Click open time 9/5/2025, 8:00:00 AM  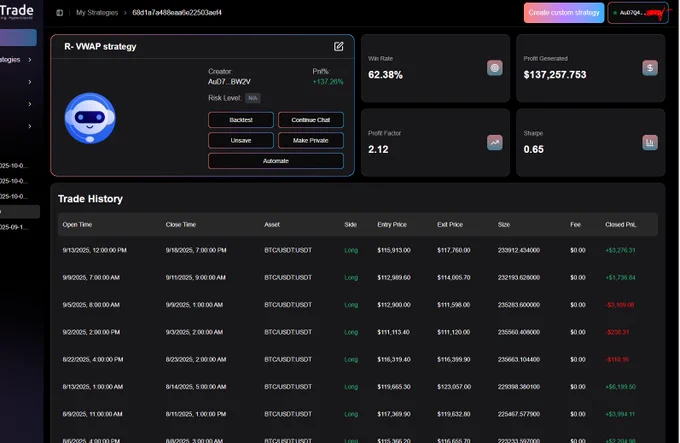pyautogui.click(x=91, y=305)
